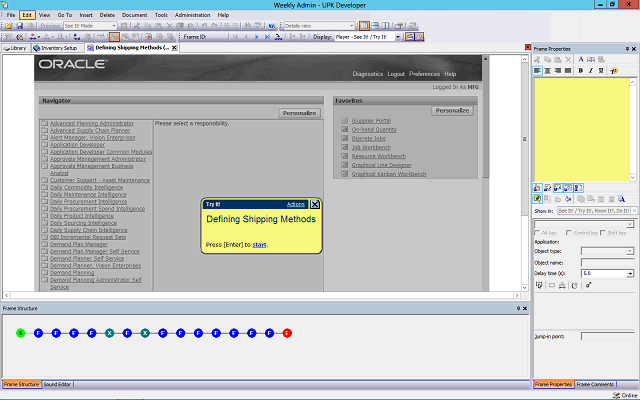Click the yellow bubble text area

(x=582, y=129)
